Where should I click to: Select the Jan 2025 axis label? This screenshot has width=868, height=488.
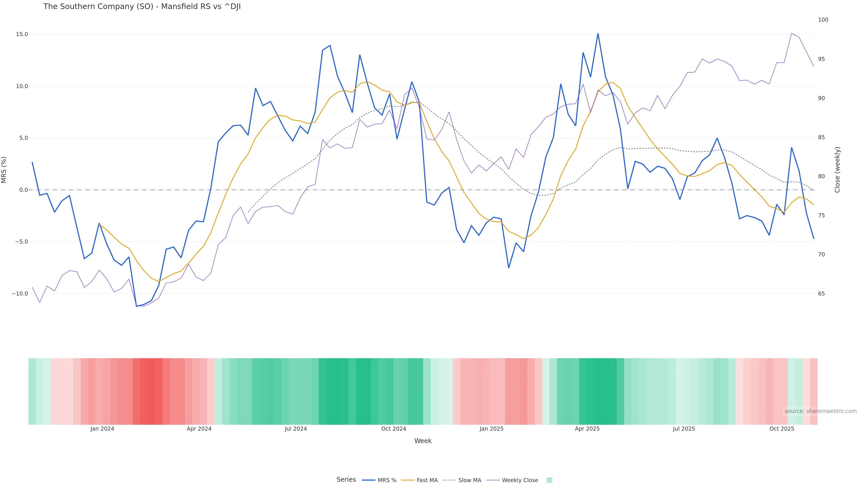[x=491, y=429]
